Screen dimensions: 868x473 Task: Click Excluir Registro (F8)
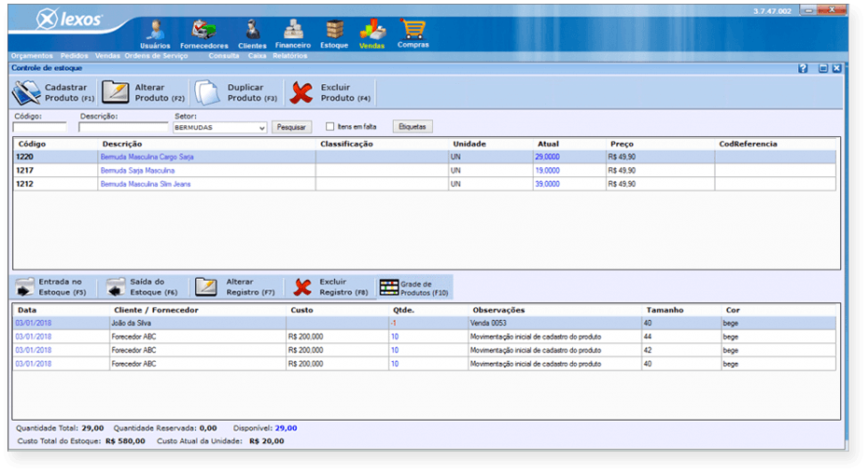coord(330,286)
